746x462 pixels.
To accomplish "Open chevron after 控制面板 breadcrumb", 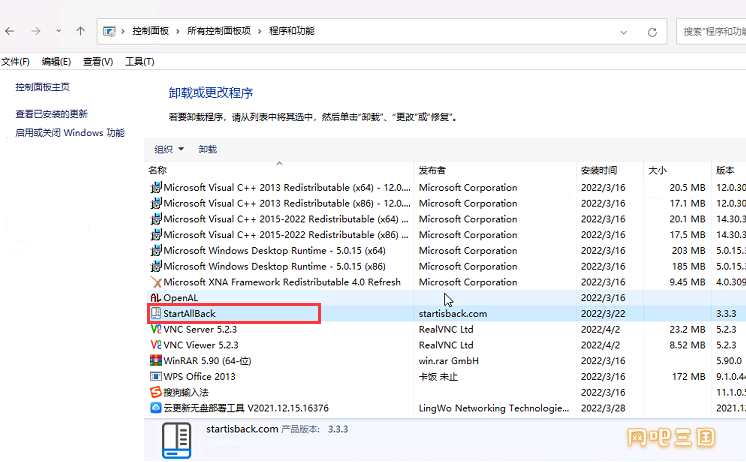I will tap(177, 31).
